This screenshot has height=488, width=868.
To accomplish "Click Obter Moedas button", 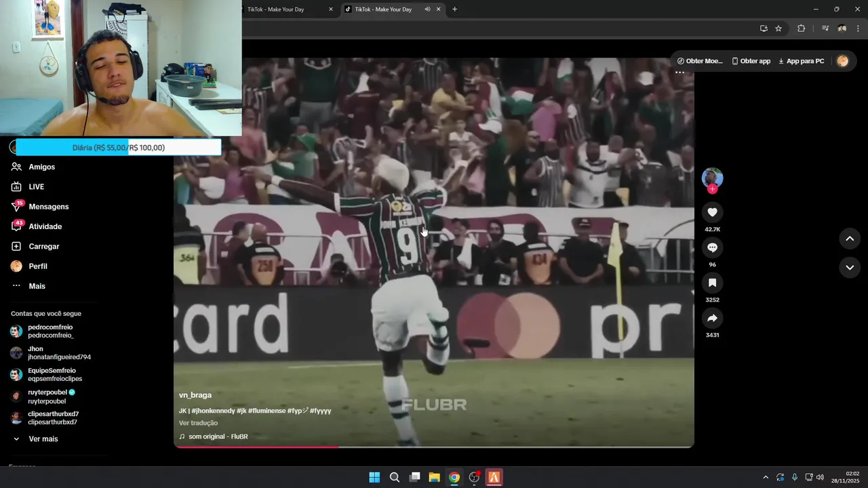I will (x=700, y=61).
